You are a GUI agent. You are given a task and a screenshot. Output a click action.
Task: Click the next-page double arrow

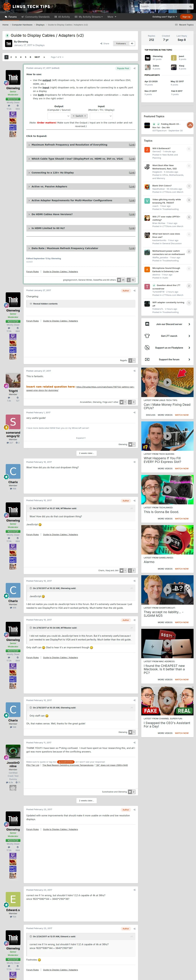(44, 57)
